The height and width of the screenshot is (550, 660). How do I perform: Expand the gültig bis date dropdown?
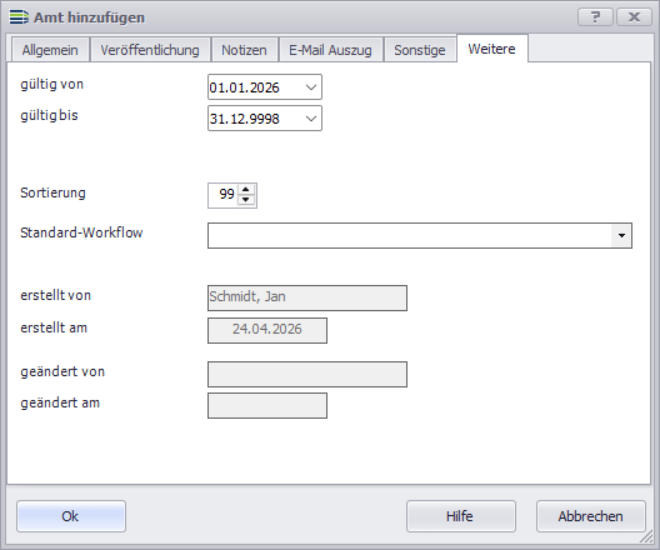point(311,119)
